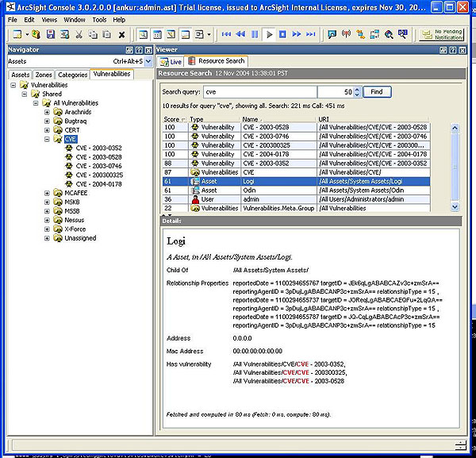Click the Delete X icon in the toolbar
The image size is (476, 458).
coord(121,35)
